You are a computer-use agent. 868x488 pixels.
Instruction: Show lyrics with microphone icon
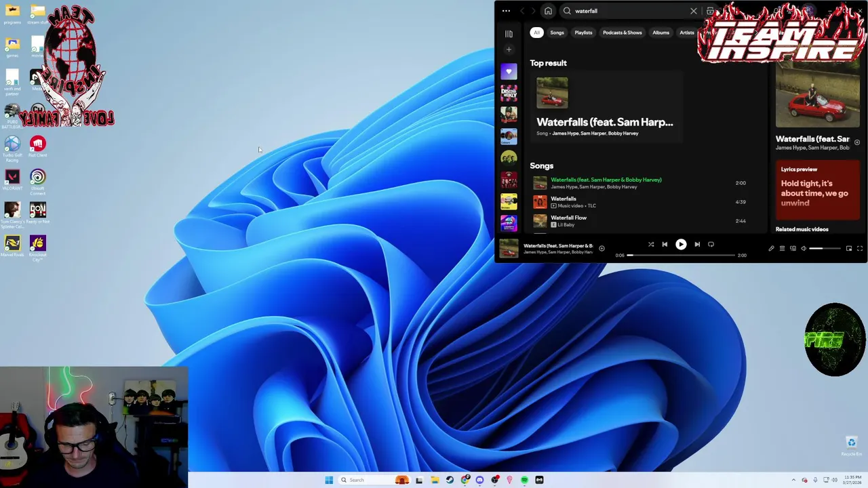[771, 249]
